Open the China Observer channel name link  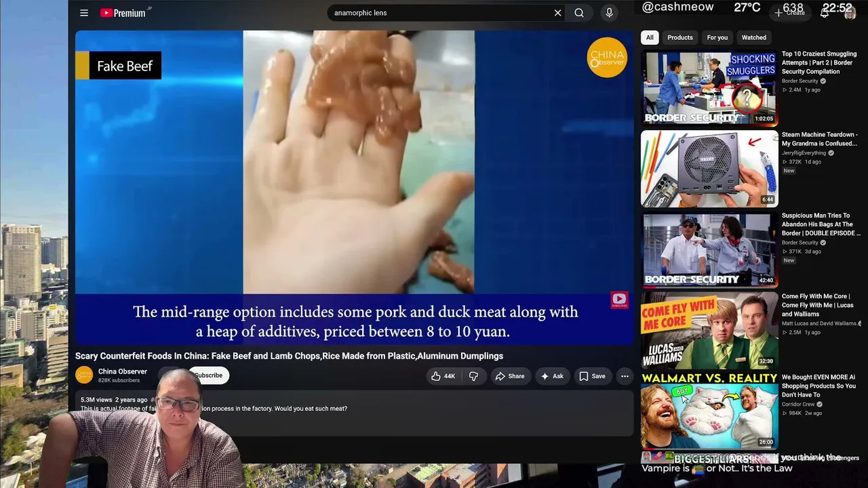[123, 371]
